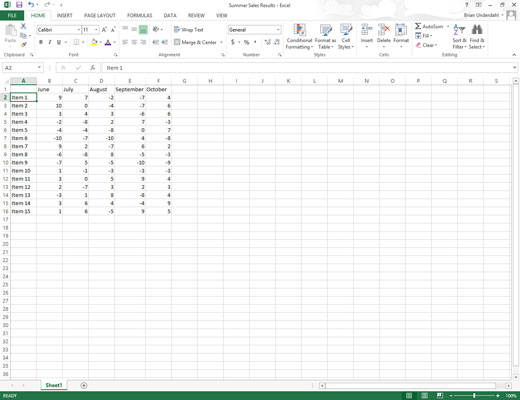The height and width of the screenshot is (400, 520).
Task: Apply yellow Fill Color swatch
Action: 94,42
